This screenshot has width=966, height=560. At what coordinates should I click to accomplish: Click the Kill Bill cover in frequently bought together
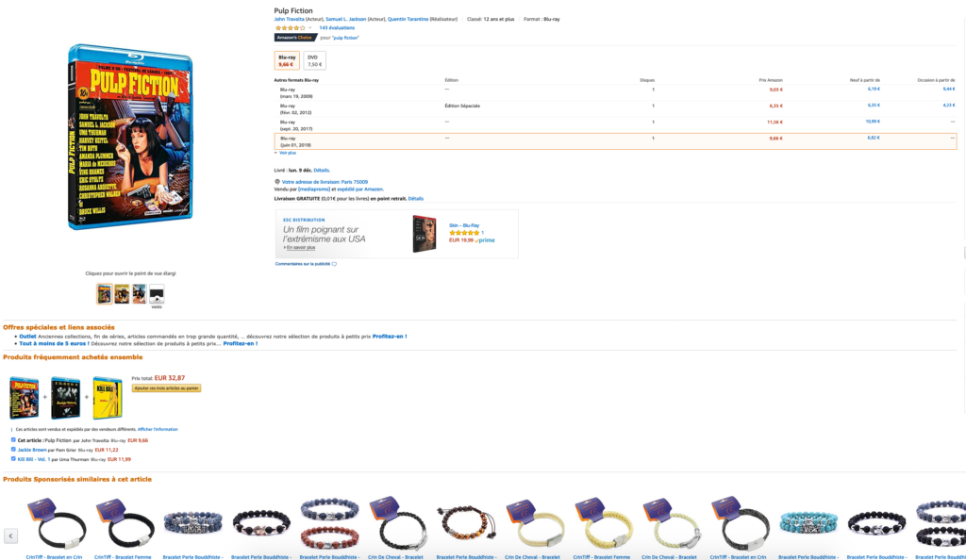coord(108,398)
